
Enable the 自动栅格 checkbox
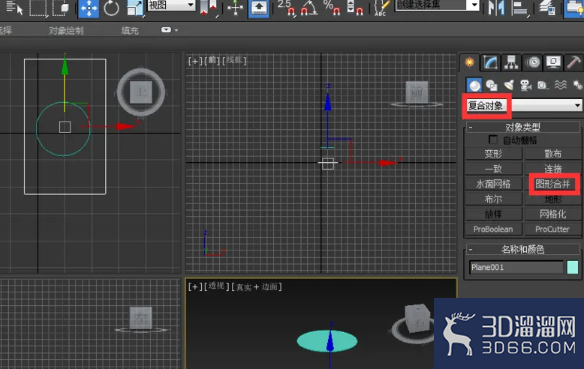pos(493,140)
